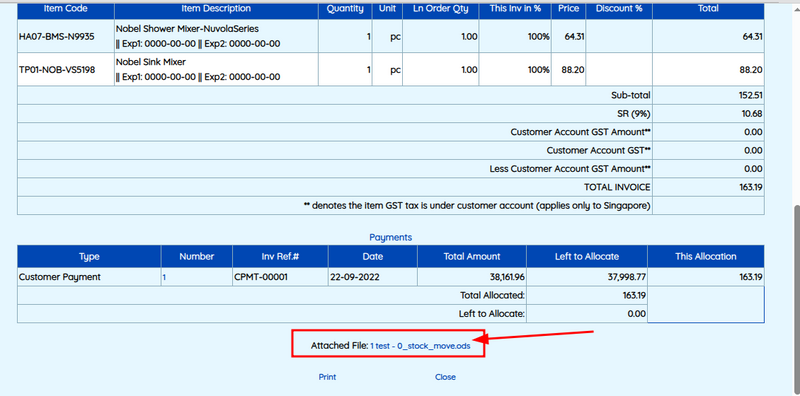Click the This Allocation column header
The height and width of the screenshot is (396, 800).
pyautogui.click(x=706, y=257)
